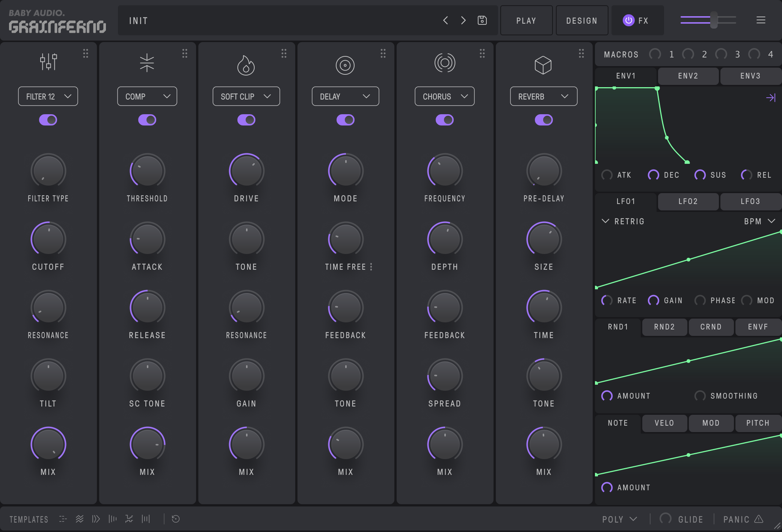Grab the Reverb module drag handle
The width and height of the screenshot is (782, 532).
click(581, 53)
